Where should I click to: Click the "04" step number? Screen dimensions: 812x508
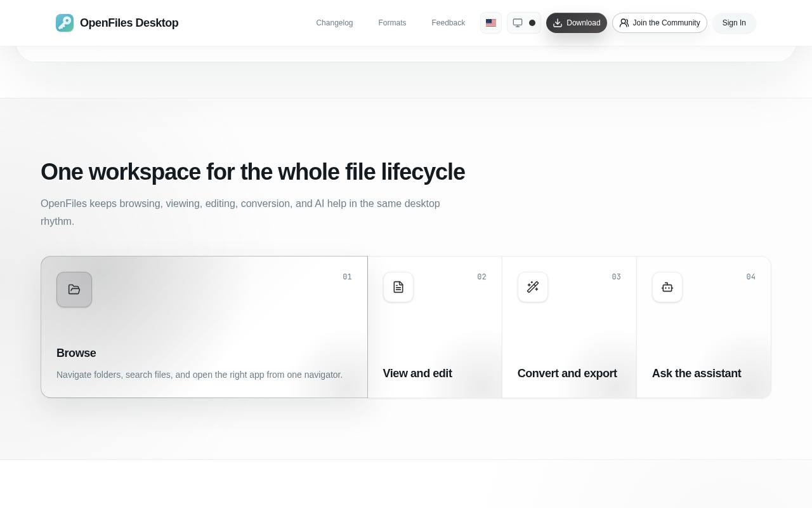tap(750, 277)
